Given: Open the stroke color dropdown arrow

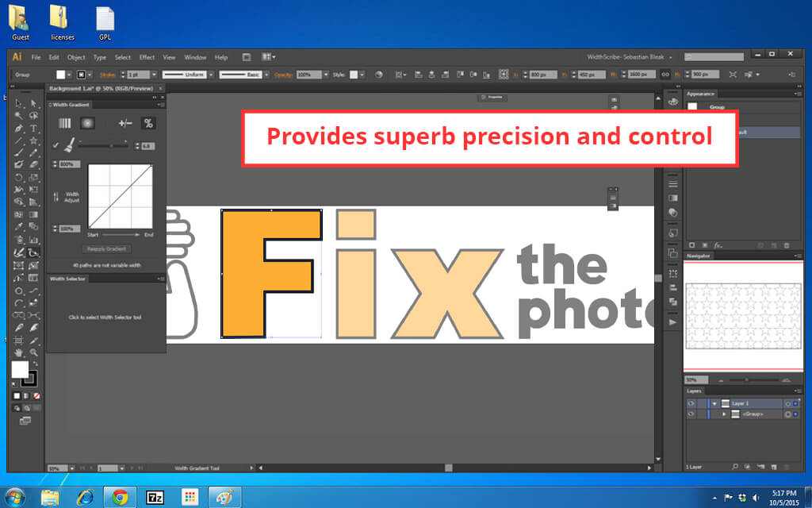Looking at the screenshot, I should click(x=90, y=75).
